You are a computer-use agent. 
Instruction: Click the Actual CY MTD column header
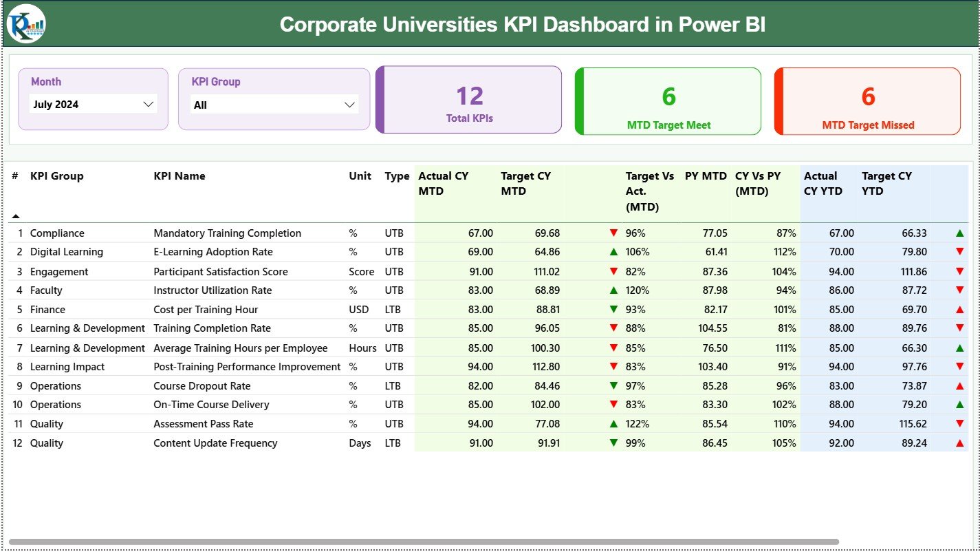click(444, 183)
